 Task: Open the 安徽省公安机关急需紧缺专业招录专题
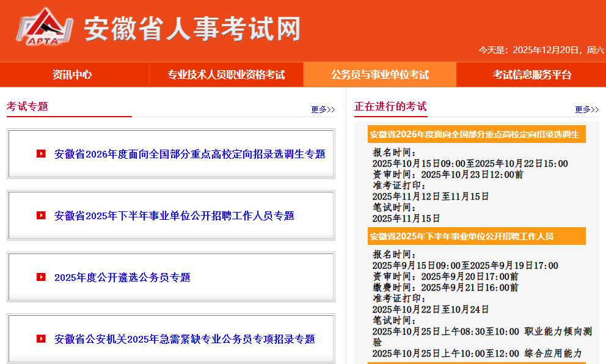click(x=184, y=340)
